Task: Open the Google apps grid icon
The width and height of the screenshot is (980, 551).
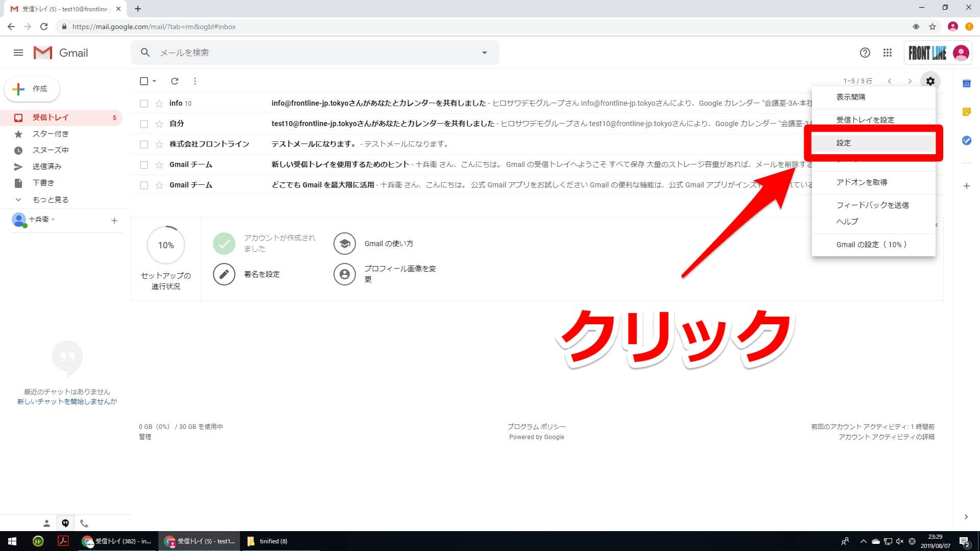Action: point(888,53)
